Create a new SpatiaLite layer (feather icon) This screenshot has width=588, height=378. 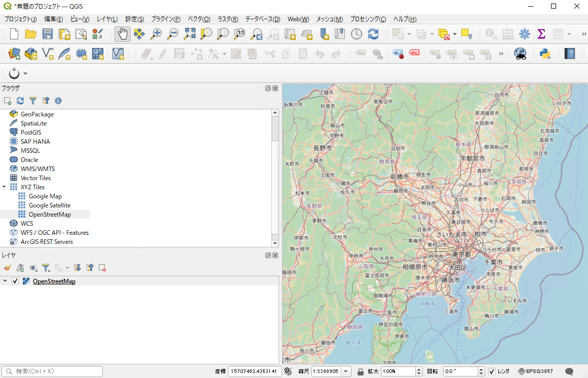coord(64,54)
